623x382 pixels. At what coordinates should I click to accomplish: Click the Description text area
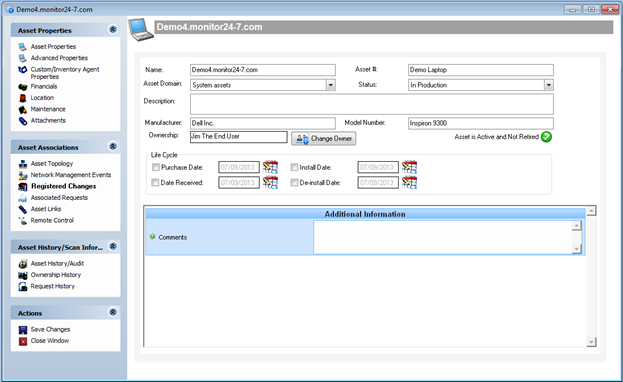371,104
